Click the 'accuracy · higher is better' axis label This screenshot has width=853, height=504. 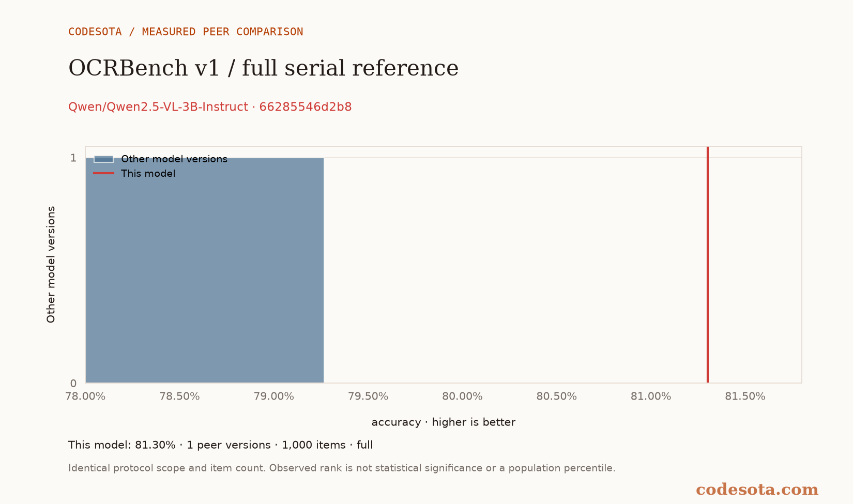coord(444,422)
